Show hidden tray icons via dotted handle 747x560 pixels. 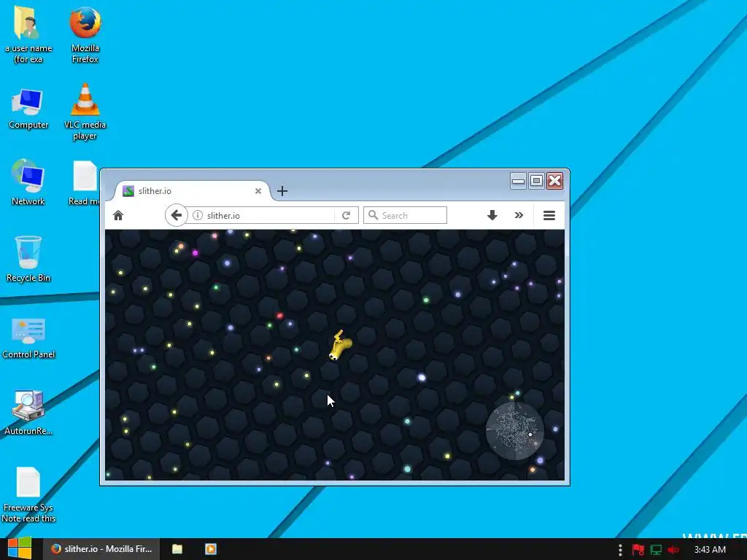tap(620, 550)
